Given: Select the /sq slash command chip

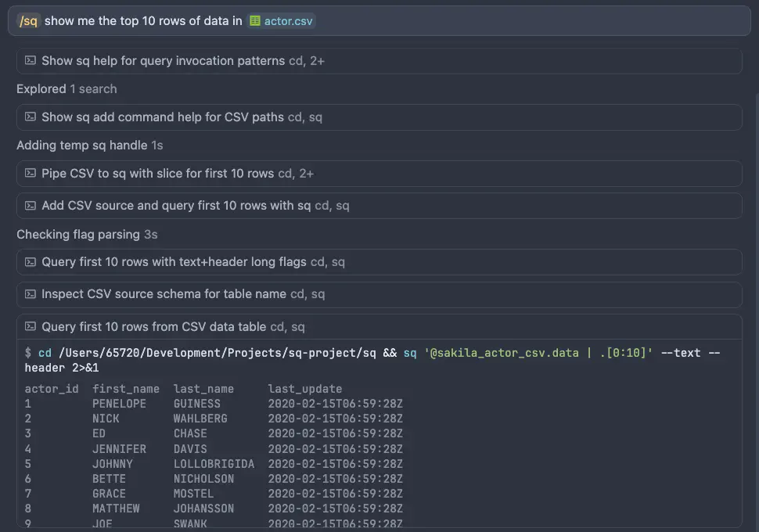Looking at the screenshot, I should (x=28, y=21).
